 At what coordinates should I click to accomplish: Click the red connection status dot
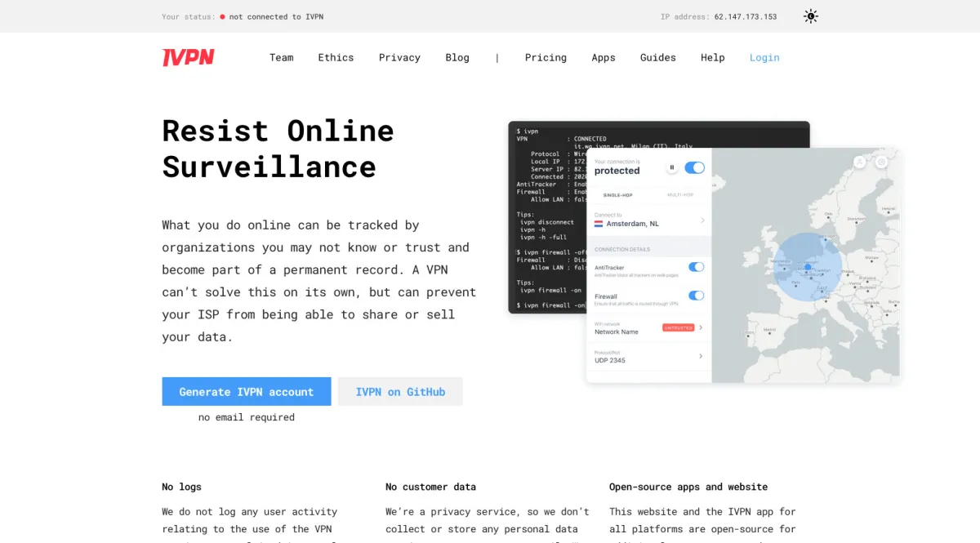point(222,16)
